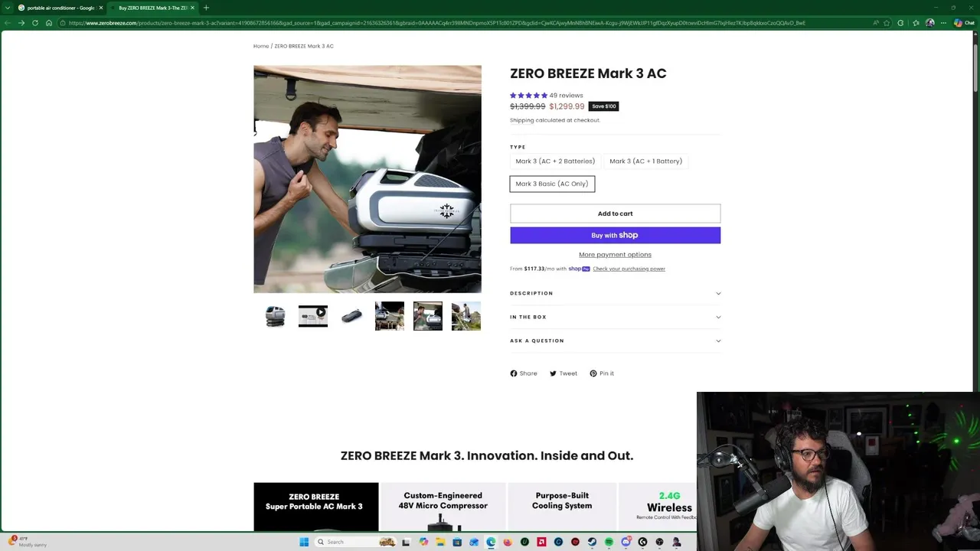This screenshot has width=980, height=551.
Task: Tweet this product
Action: pos(563,373)
